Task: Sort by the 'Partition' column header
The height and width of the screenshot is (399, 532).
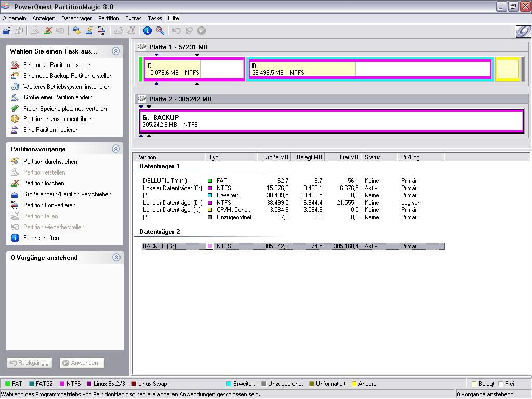Action: [169, 157]
